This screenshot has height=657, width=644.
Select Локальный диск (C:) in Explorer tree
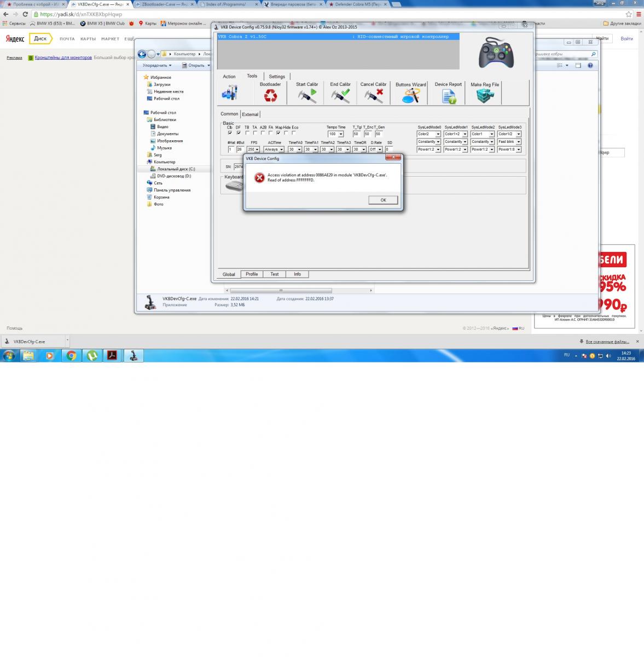pos(172,169)
